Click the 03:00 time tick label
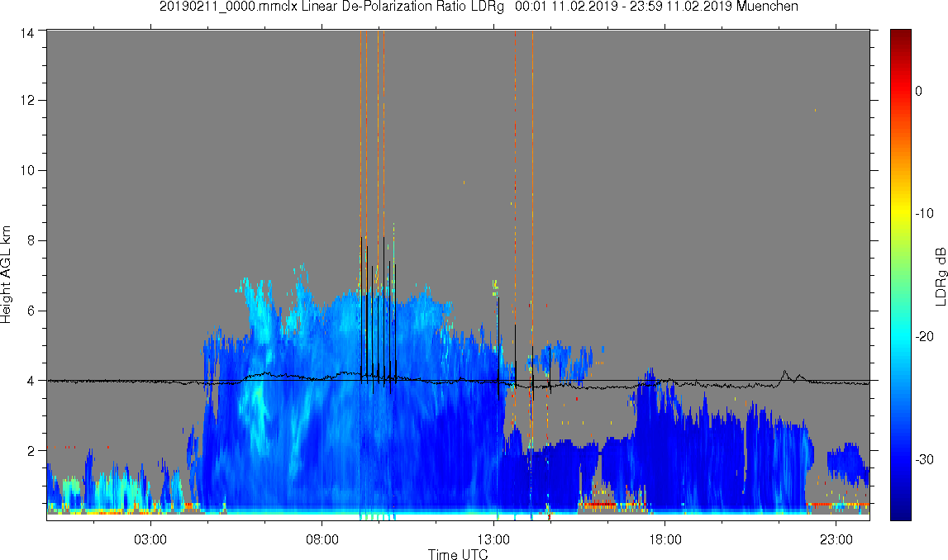The height and width of the screenshot is (560, 948). point(150,539)
